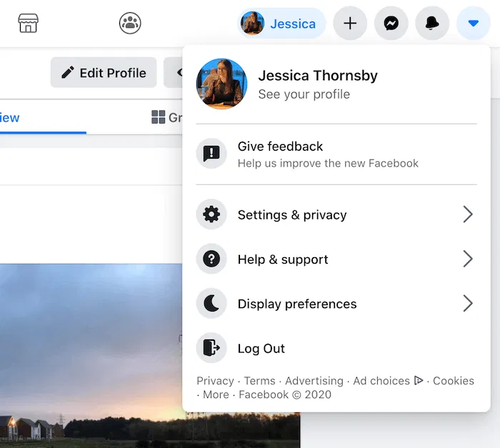Screen dimensions: 500x448
Task: Click the Display preferences moon icon
Action: tap(211, 304)
